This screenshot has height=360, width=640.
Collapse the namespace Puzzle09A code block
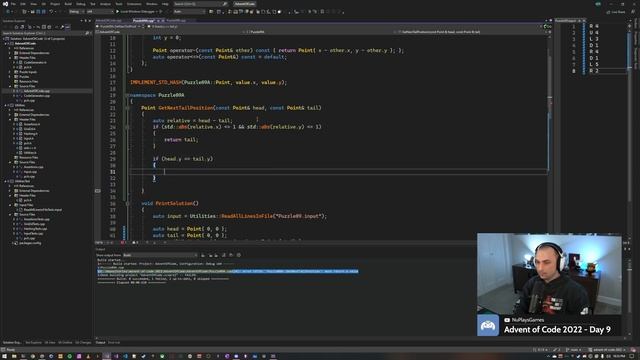[127, 95]
